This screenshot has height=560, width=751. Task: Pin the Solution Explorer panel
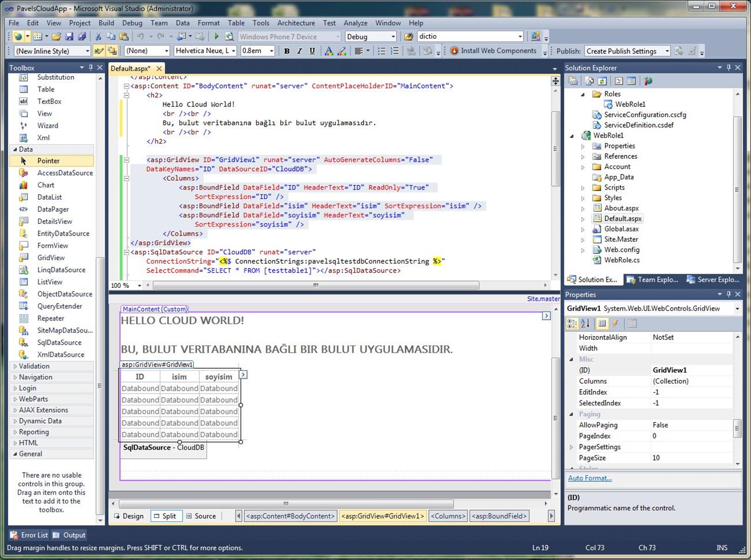tap(729, 67)
